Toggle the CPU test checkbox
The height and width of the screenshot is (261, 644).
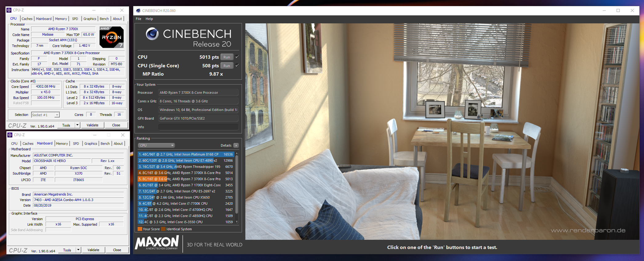pyautogui.click(x=237, y=57)
